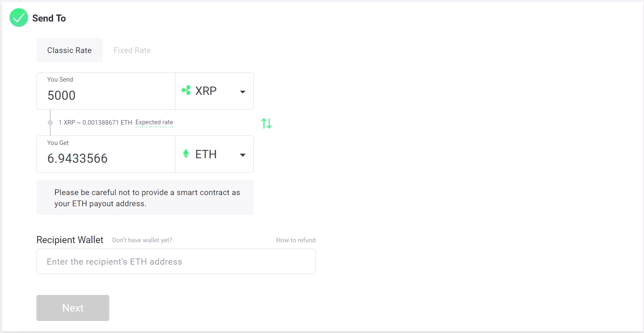Select the XRP currency selector
Viewport: 644px width, 333px height.
(x=214, y=91)
